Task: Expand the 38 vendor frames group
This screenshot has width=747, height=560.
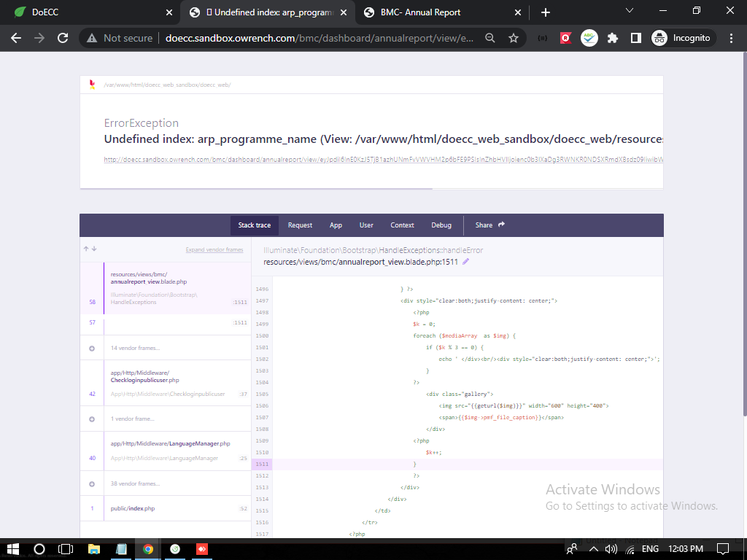Action: pos(134,484)
